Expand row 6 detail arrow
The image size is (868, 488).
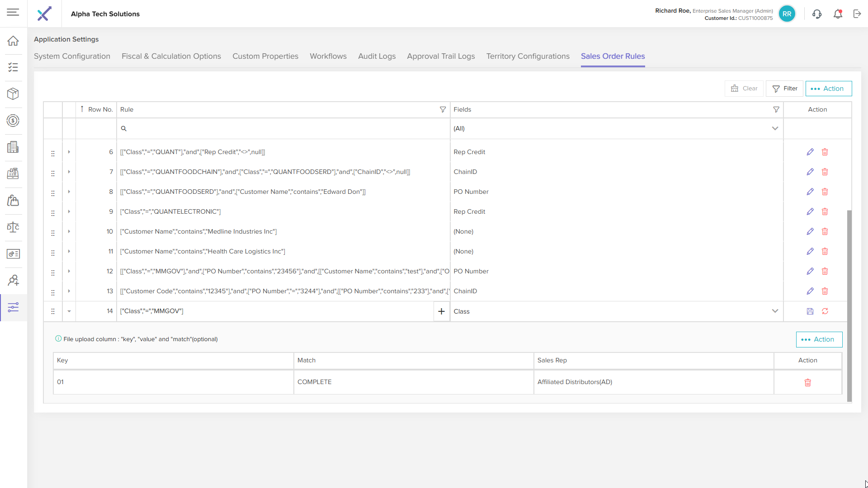point(69,152)
